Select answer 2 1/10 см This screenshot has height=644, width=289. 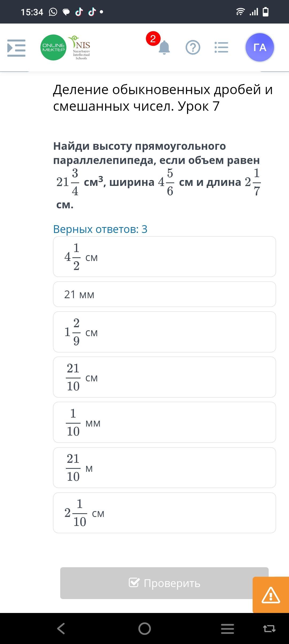coord(165,513)
